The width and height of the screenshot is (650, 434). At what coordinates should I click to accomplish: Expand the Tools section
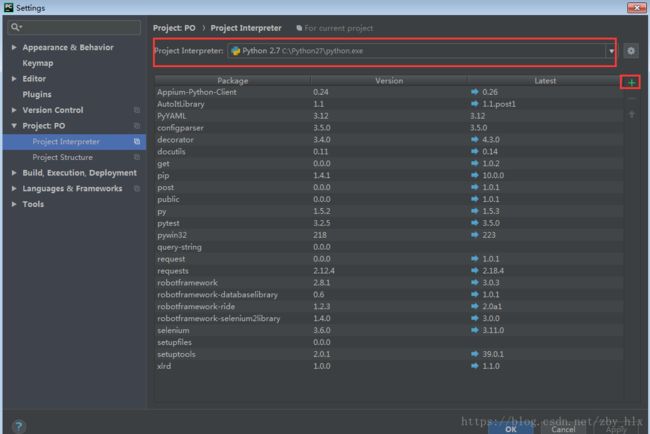(x=14, y=204)
